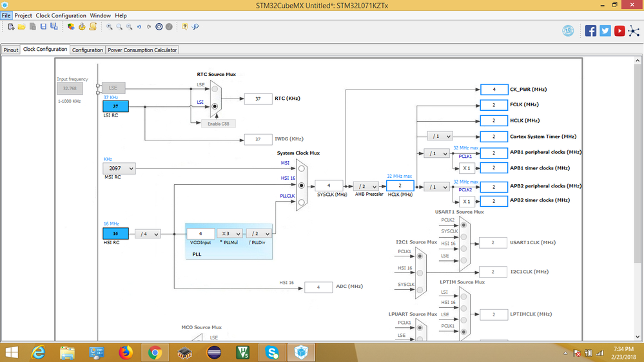Open a project with the folder icon
This screenshot has height=362, width=644.
click(22, 26)
